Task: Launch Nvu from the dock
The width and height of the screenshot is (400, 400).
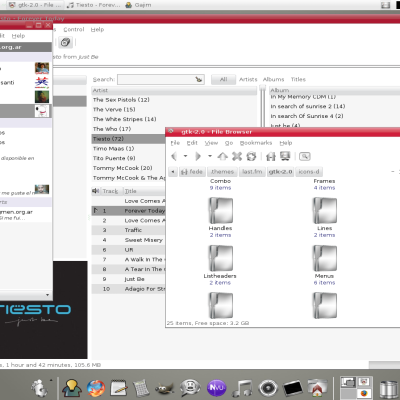Action: 217,388
